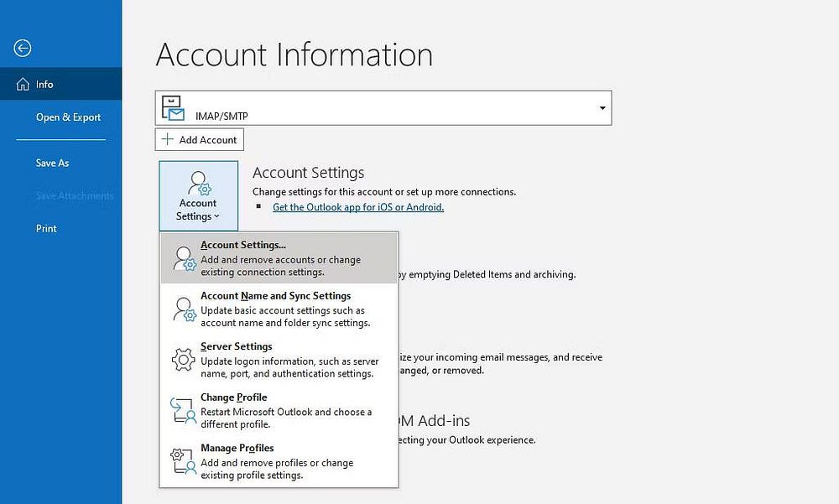Select Print in the sidebar
This screenshot has height=504, width=839.
(x=61, y=228)
